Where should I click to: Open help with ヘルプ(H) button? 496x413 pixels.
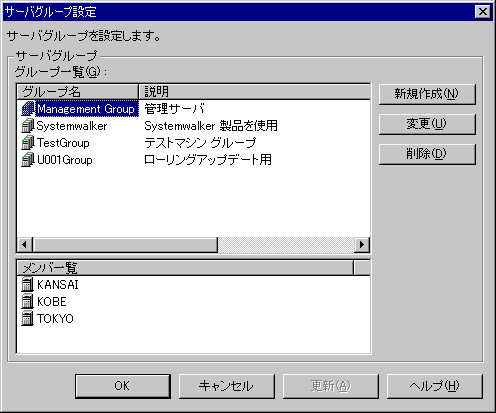tap(435, 386)
